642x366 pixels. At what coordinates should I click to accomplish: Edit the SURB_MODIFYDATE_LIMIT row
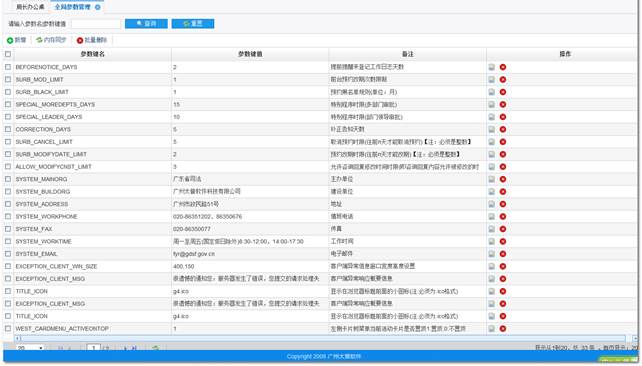(x=491, y=154)
